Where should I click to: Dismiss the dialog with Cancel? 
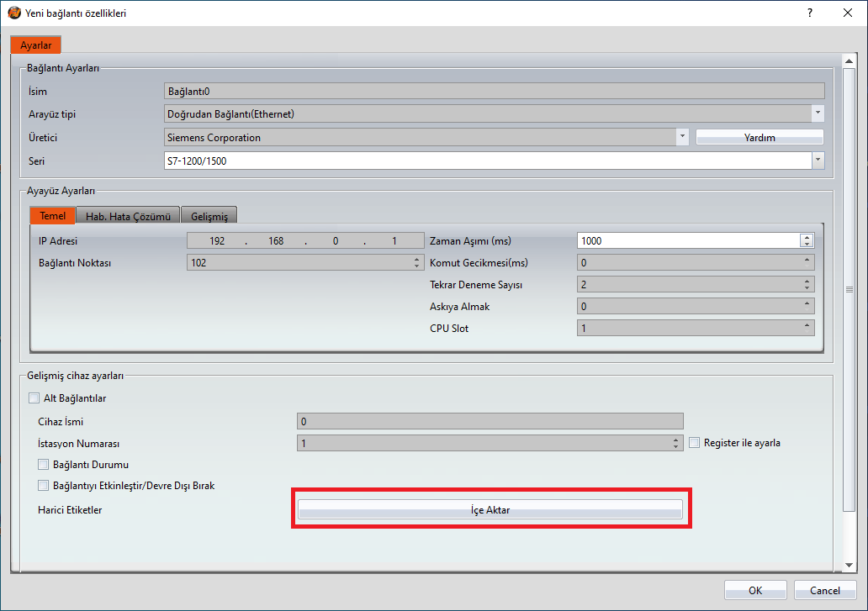pyautogui.click(x=824, y=589)
